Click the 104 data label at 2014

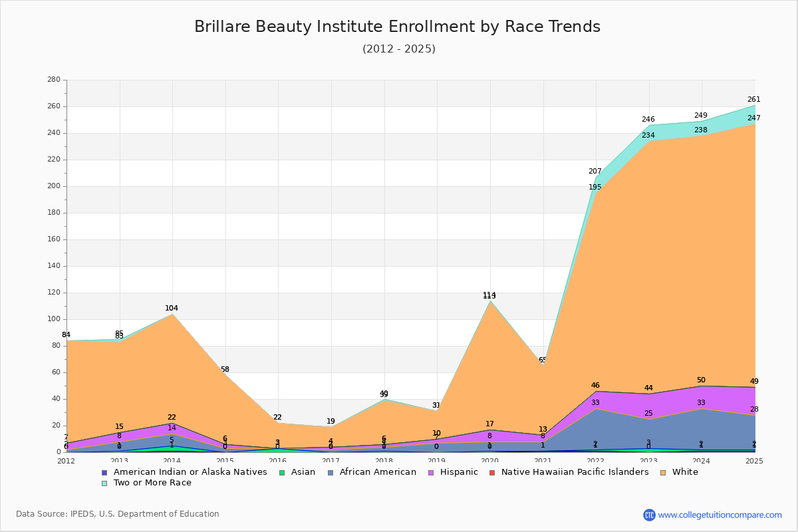coord(172,309)
